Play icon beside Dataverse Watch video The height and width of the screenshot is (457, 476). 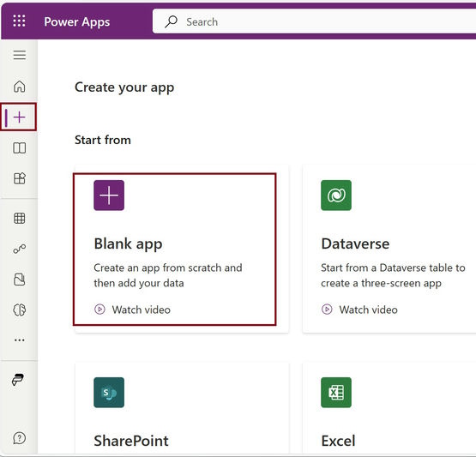tap(327, 310)
